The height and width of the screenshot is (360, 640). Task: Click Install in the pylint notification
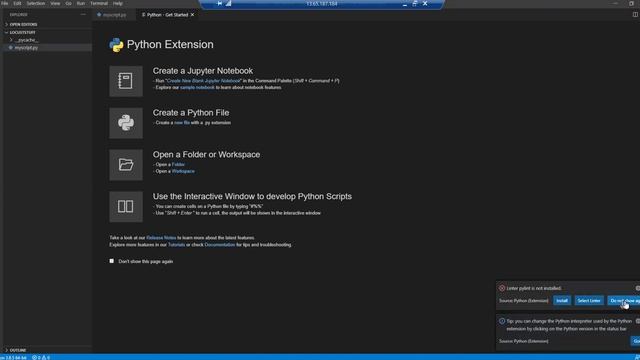(562, 300)
